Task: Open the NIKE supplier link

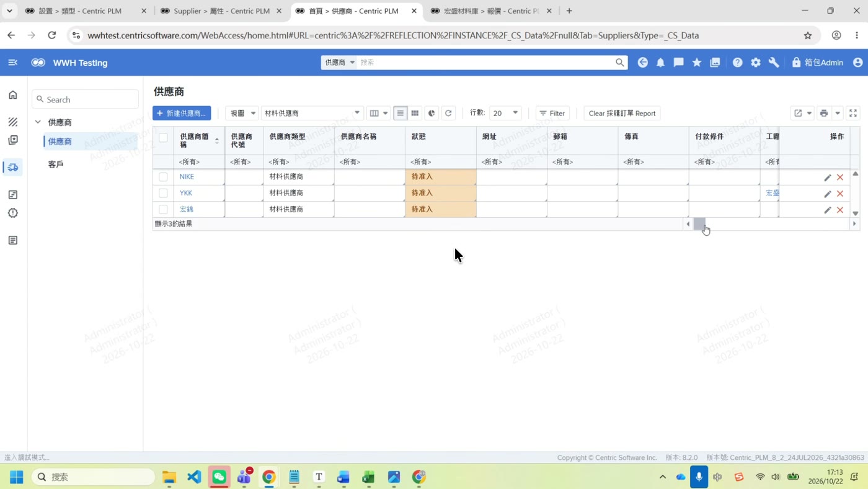Action: [x=187, y=177]
